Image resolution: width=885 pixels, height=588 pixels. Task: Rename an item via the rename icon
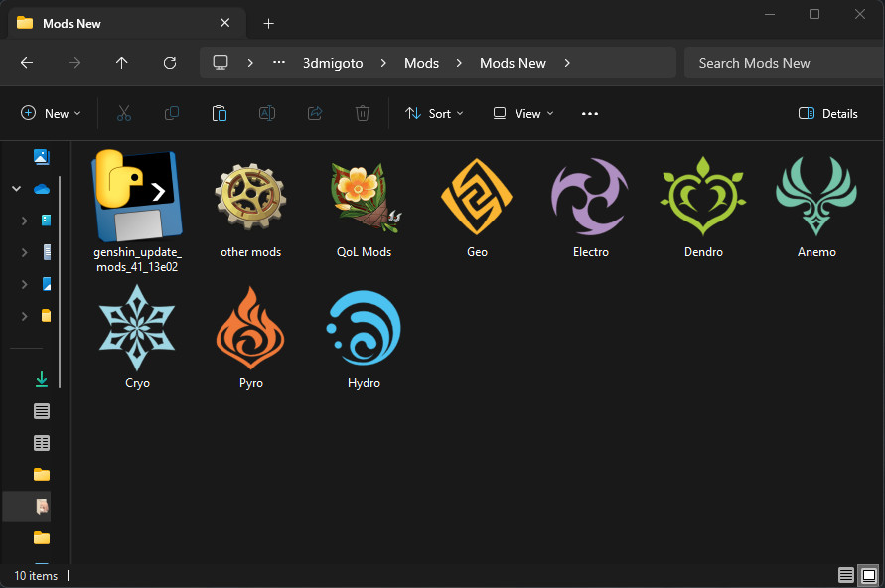266,113
